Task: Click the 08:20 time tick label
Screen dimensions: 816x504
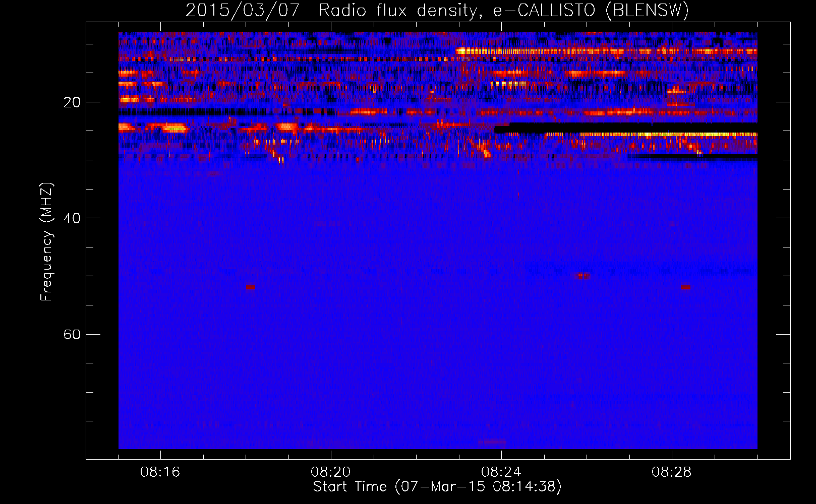Action: (331, 472)
